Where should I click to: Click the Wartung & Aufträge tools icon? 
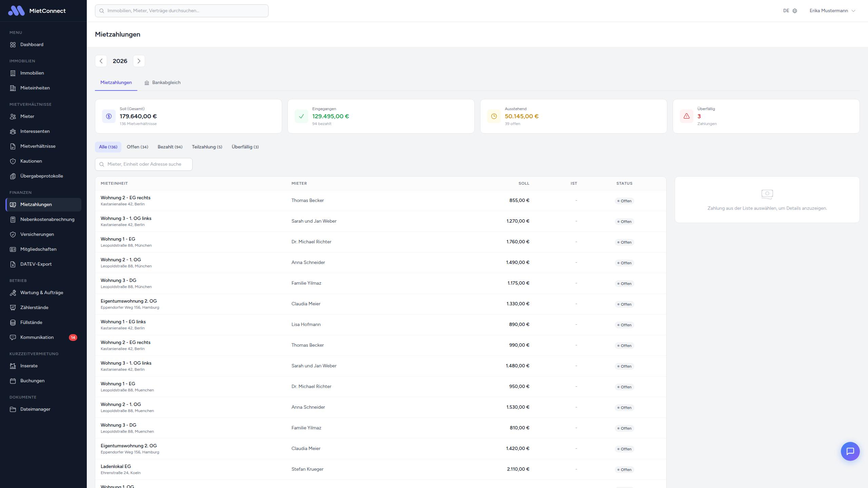coord(13,293)
